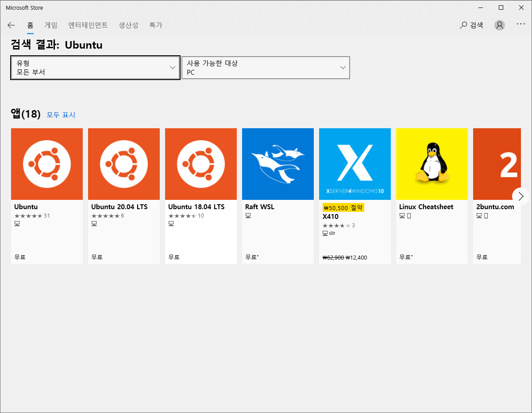Click the device icons under X410 rating
This screenshot has width=532, height=413.
coord(329,233)
